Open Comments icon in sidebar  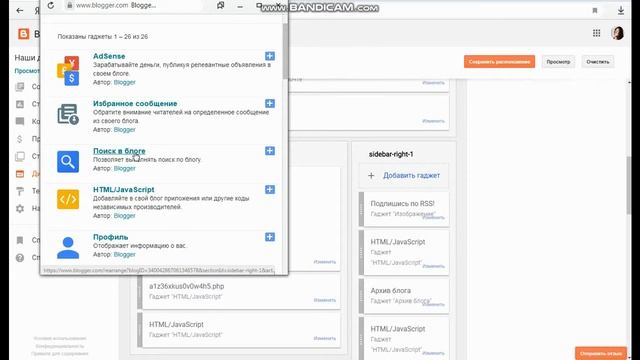point(20,121)
